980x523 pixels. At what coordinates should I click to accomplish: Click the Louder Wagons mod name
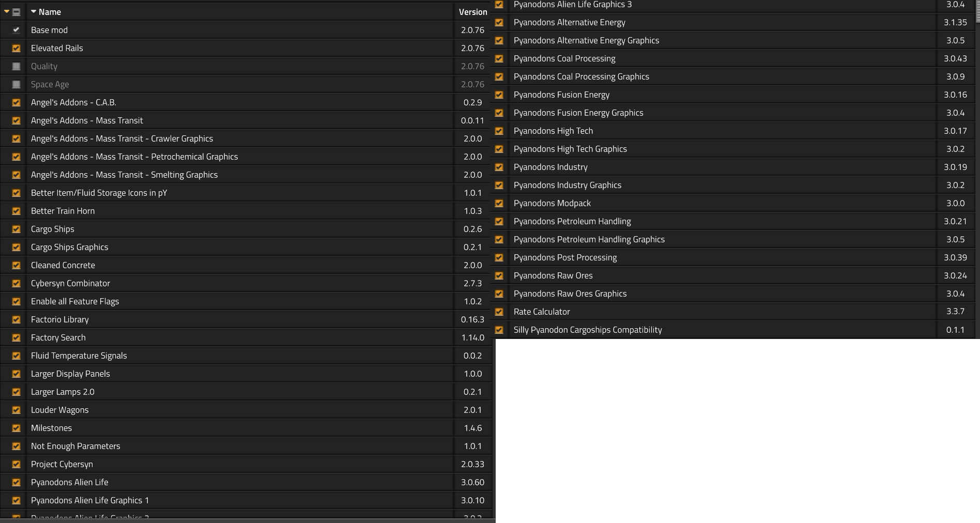(60, 410)
